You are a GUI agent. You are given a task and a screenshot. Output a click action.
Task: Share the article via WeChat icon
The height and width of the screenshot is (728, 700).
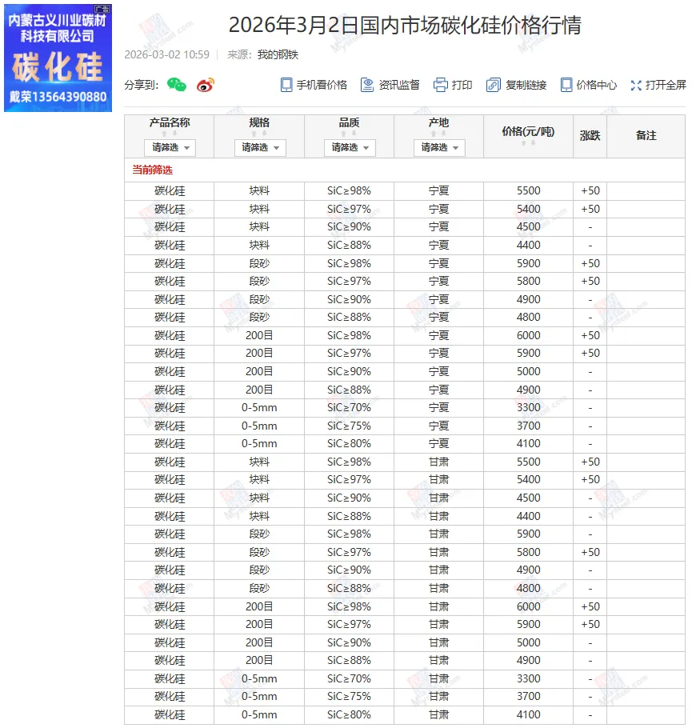point(176,85)
